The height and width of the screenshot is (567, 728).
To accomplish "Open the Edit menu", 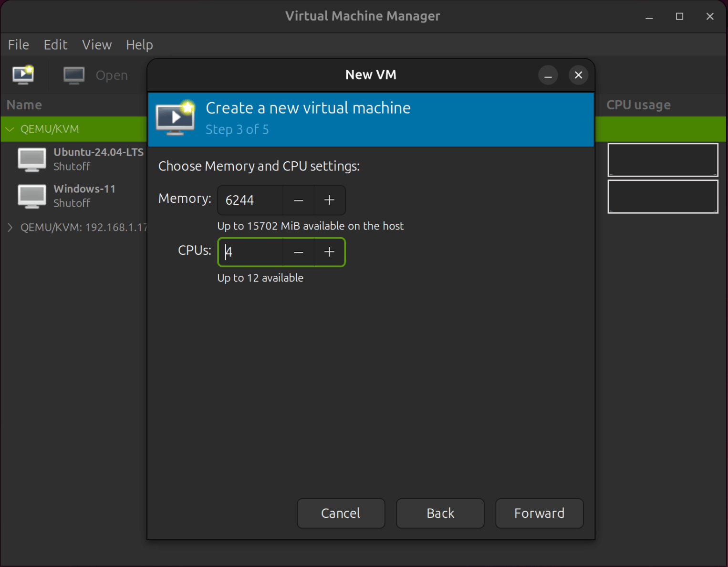I will [x=55, y=44].
